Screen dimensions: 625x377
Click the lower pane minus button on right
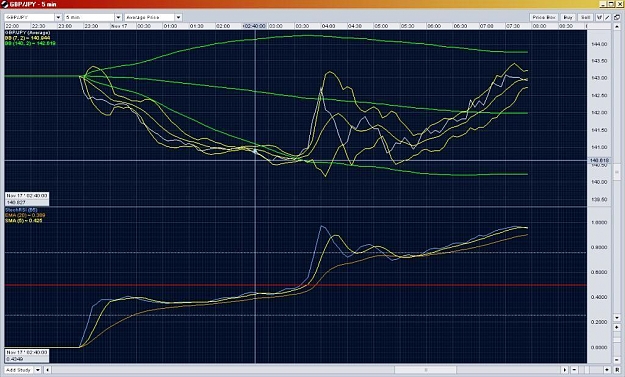click(617, 360)
